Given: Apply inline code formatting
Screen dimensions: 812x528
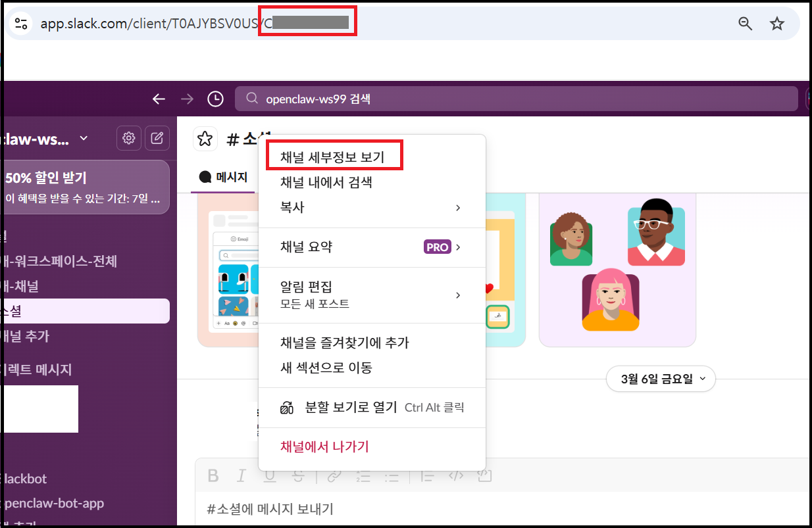Looking at the screenshot, I should pos(456,476).
